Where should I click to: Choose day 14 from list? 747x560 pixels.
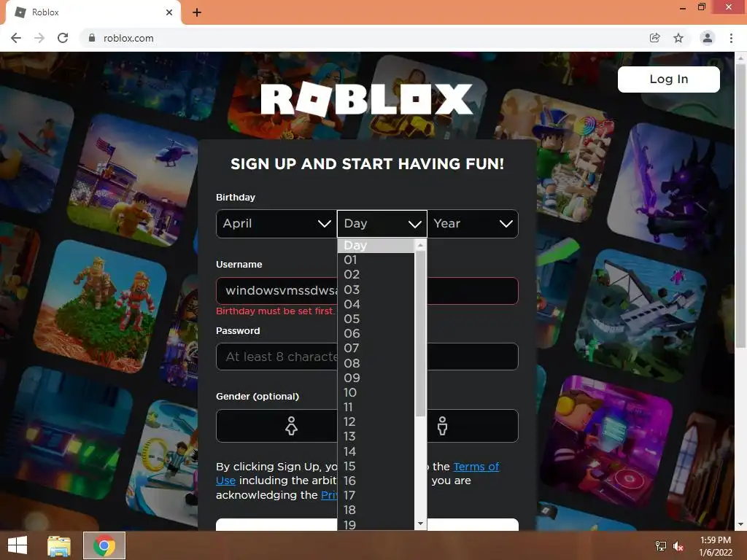click(376, 451)
